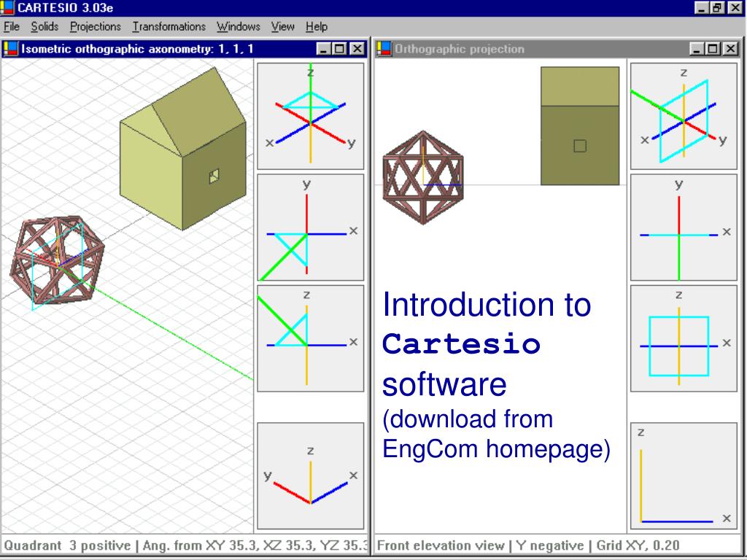
Task: Restore the CARTESIO main application window
Action: (x=717, y=7)
